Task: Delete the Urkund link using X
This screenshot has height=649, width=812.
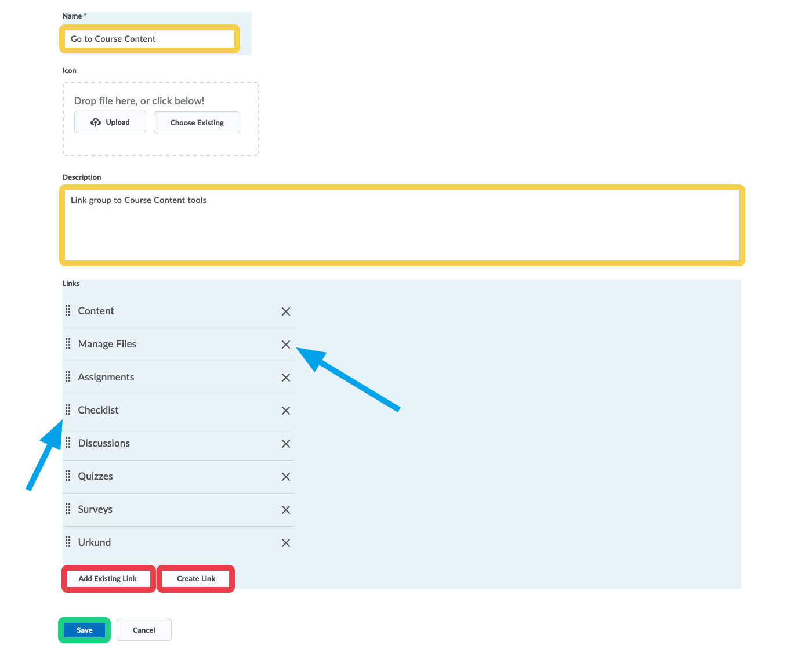Action: coord(286,543)
